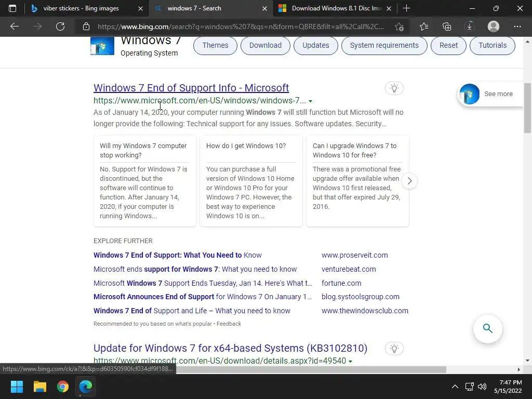Open the Windows Start menu
Viewport: 532px width, 399px height.
(x=17, y=387)
